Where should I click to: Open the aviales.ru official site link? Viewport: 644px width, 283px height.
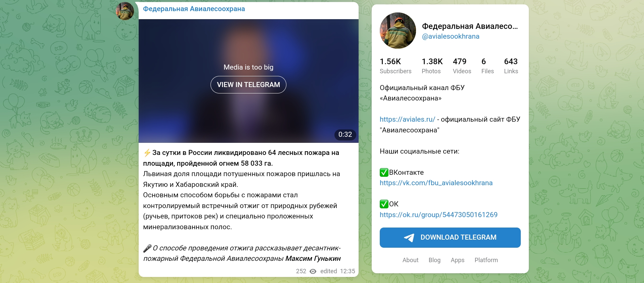point(407,119)
